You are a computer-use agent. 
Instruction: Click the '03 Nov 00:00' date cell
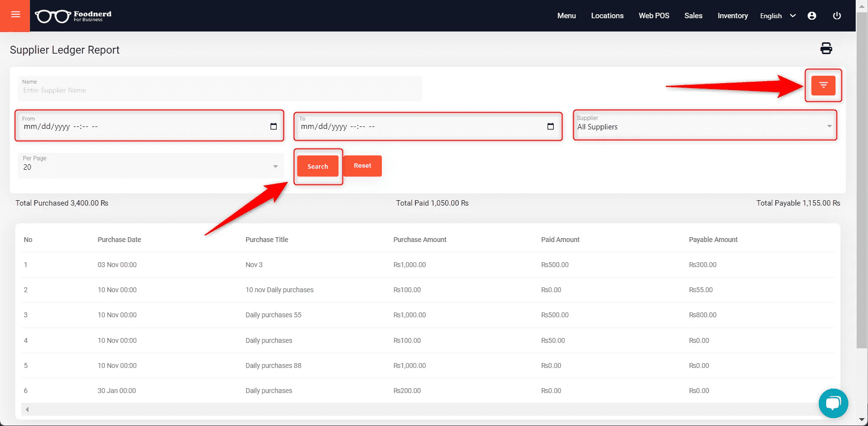(x=117, y=265)
